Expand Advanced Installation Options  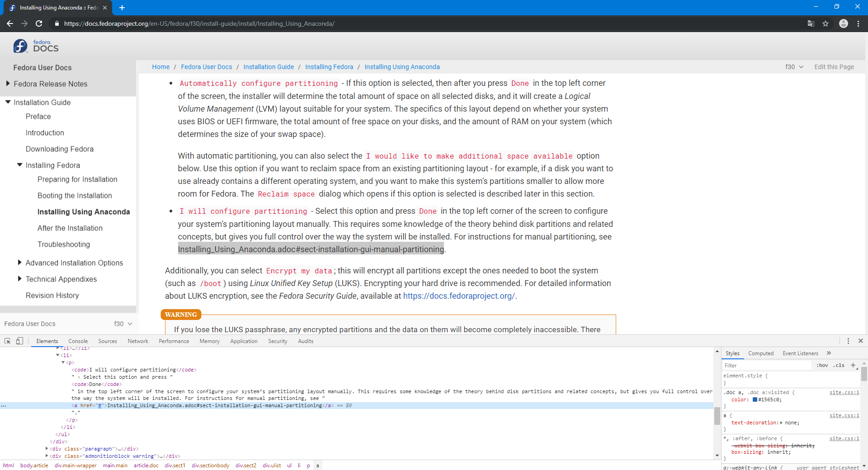19,263
